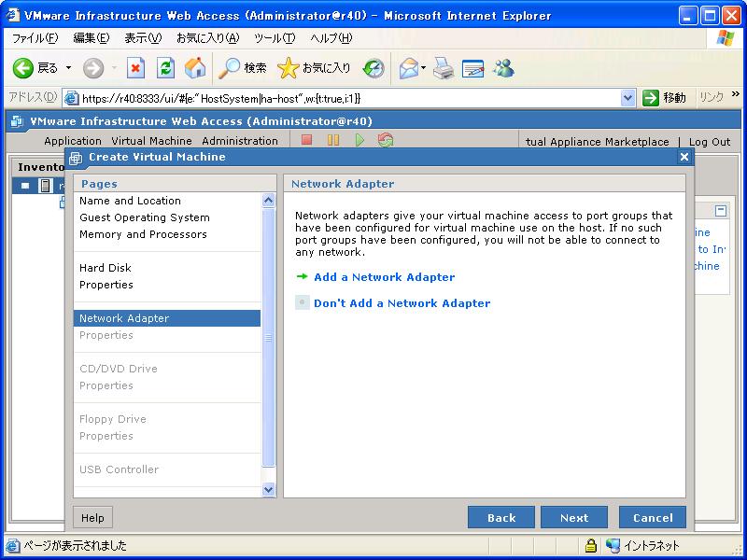Go to Guest Operating System page
747x560 pixels.
pos(145,217)
